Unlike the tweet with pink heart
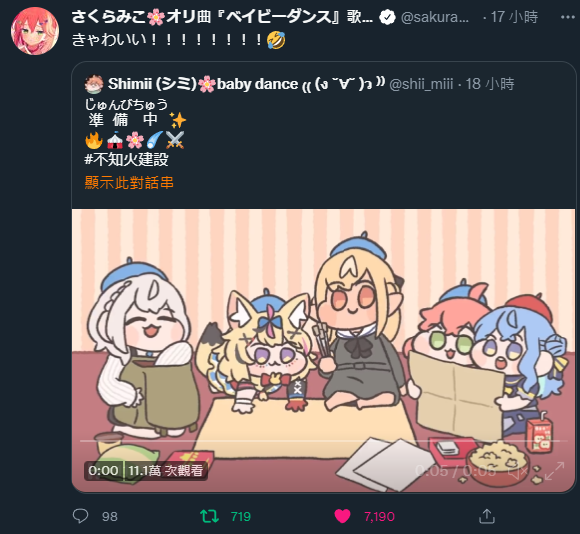This screenshot has height=534, width=580. 342,516
